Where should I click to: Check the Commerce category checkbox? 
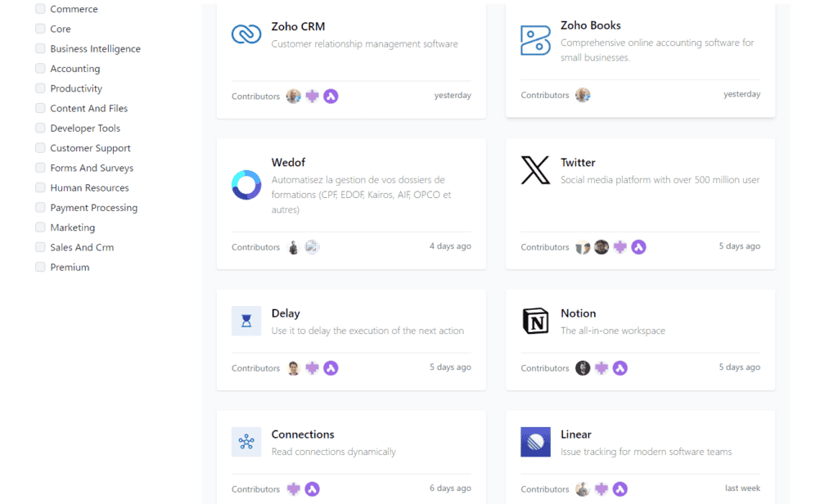coord(40,8)
